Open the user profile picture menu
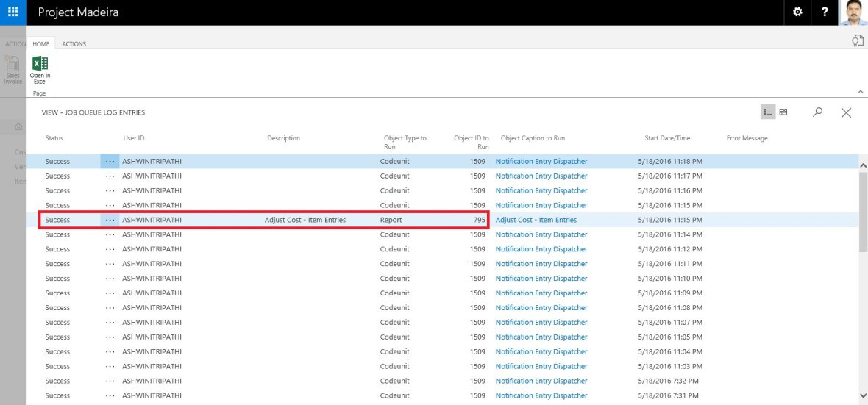The width and height of the screenshot is (868, 405). click(x=853, y=12)
